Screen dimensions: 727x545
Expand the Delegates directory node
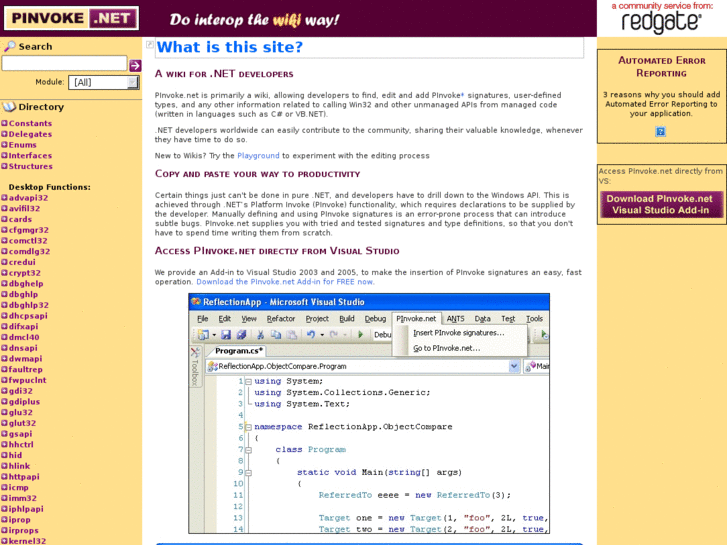pos(4,134)
